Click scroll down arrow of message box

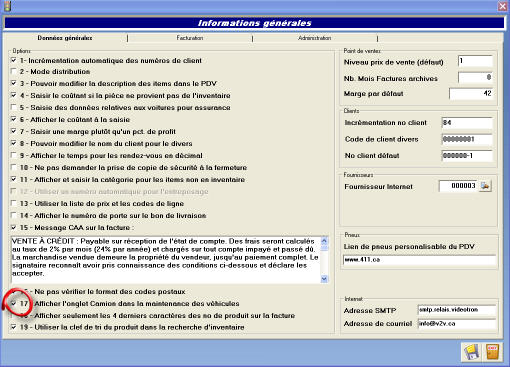[x=324, y=279]
